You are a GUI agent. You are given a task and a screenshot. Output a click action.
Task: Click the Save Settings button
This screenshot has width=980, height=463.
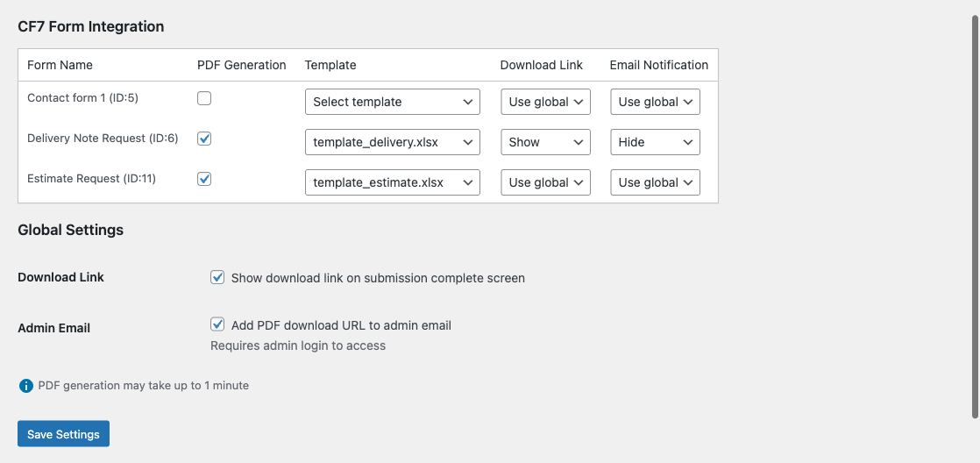tap(63, 434)
